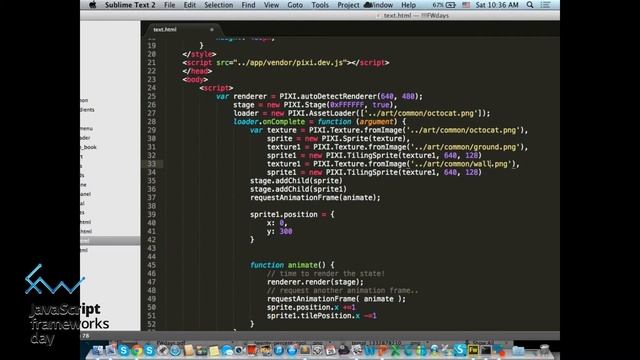Click the closing </style> tag on line 20
The height and width of the screenshot is (360, 640).
coord(199,54)
